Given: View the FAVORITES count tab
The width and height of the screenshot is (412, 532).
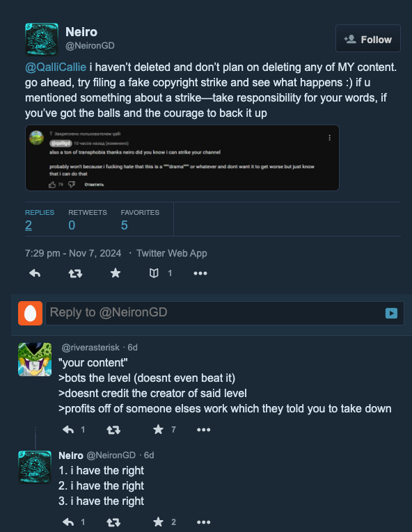Looking at the screenshot, I should [140, 219].
